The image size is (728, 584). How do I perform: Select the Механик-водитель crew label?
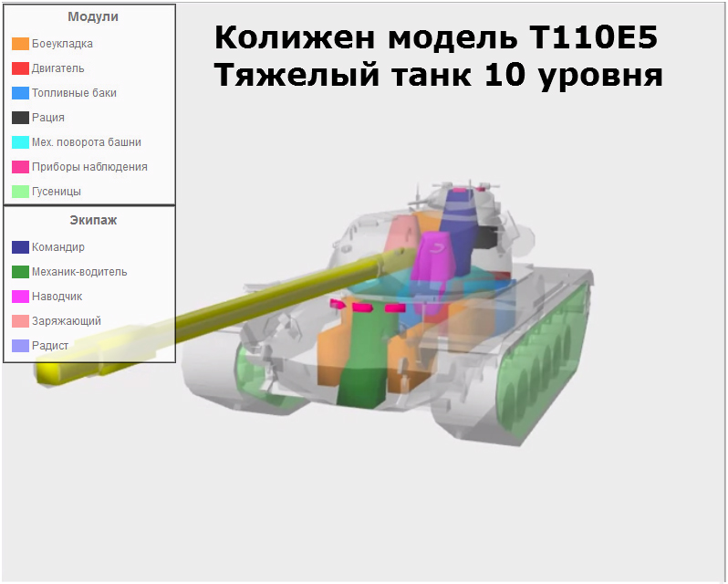(x=79, y=272)
